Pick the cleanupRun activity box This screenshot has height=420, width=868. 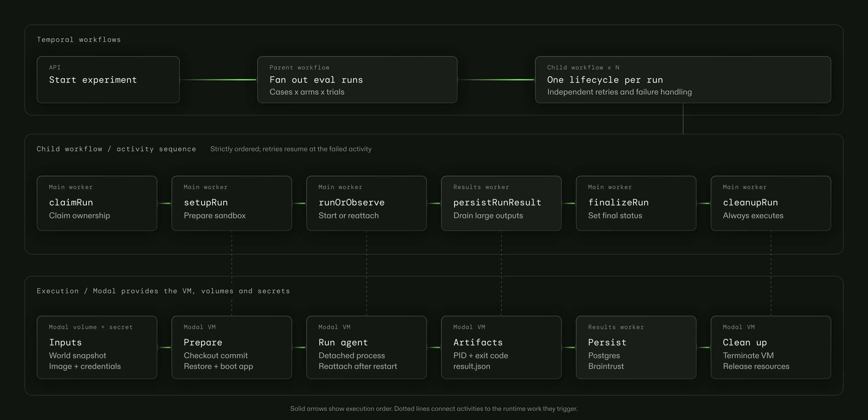tap(771, 203)
